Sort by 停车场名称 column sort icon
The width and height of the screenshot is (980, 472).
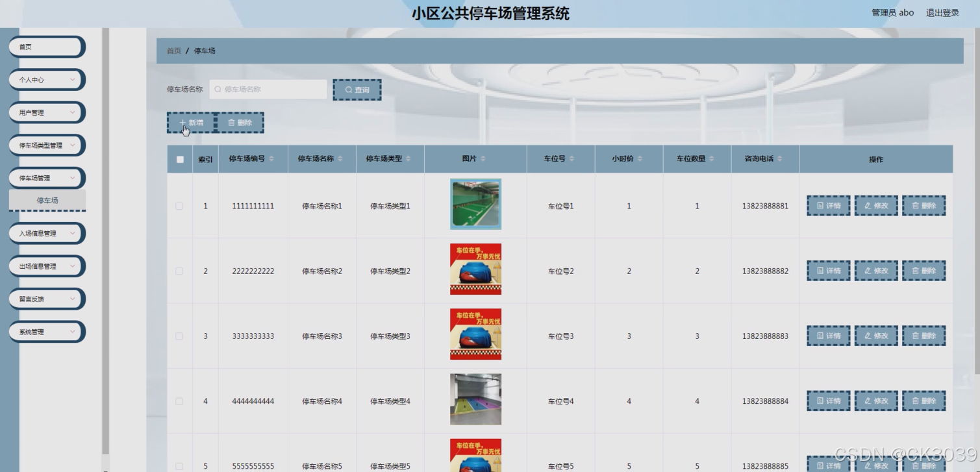click(340, 159)
